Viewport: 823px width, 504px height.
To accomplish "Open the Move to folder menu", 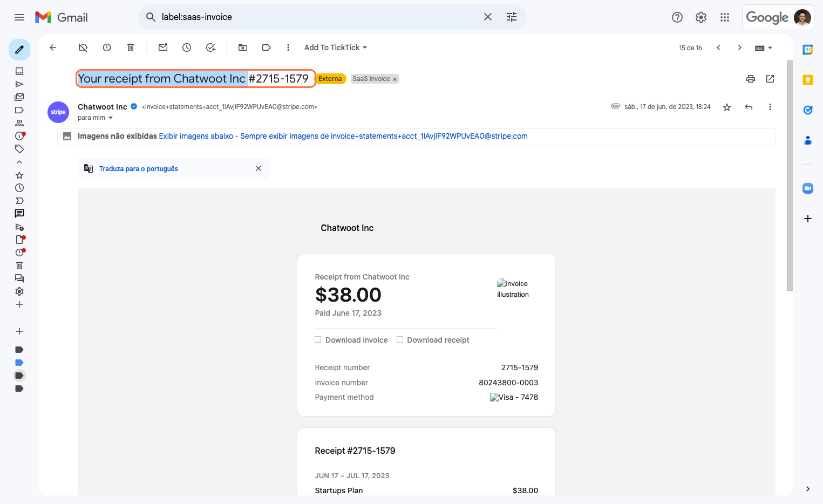I will coord(243,47).
